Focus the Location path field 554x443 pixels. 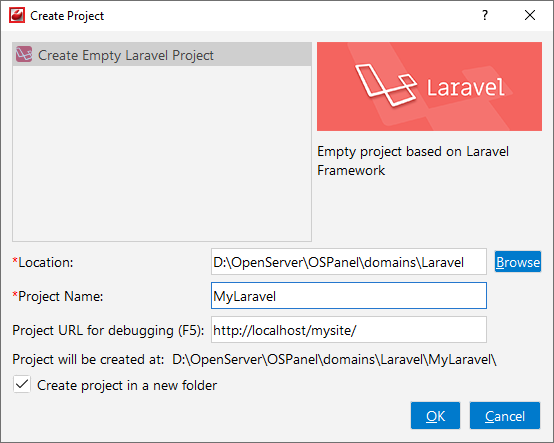[x=349, y=262]
